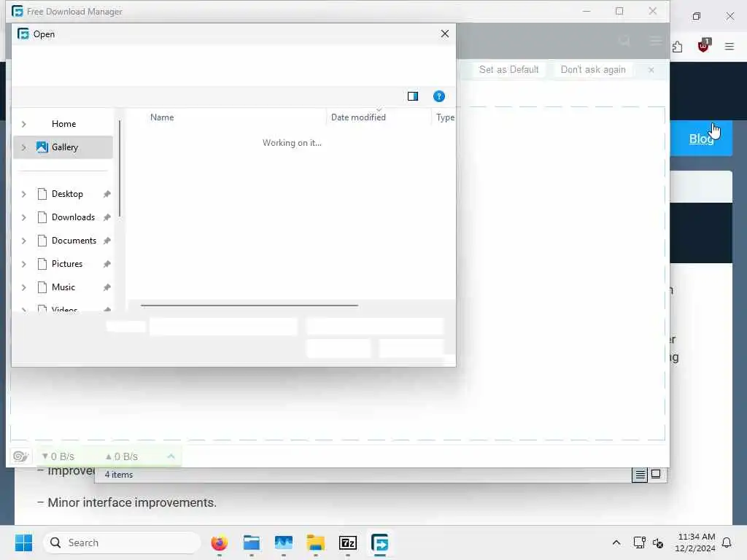
Task: Expand the Pictures tree node chevron
Action: (x=24, y=264)
